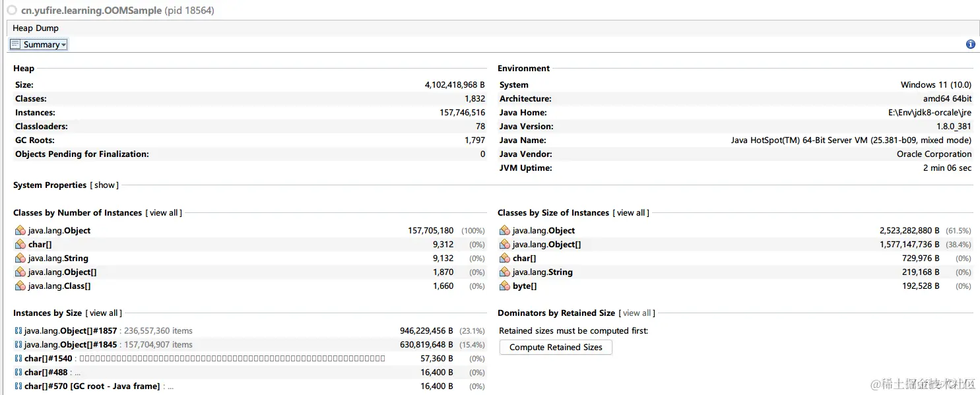Click array icon of java.lang.Object[]#1845 instance
The image size is (980, 395).
click(x=18, y=345)
